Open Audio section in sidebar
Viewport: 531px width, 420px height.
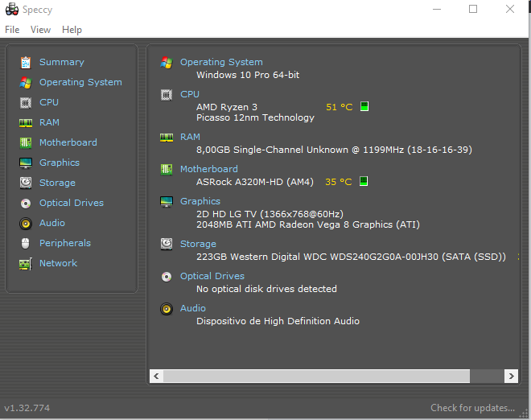[x=52, y=223]
